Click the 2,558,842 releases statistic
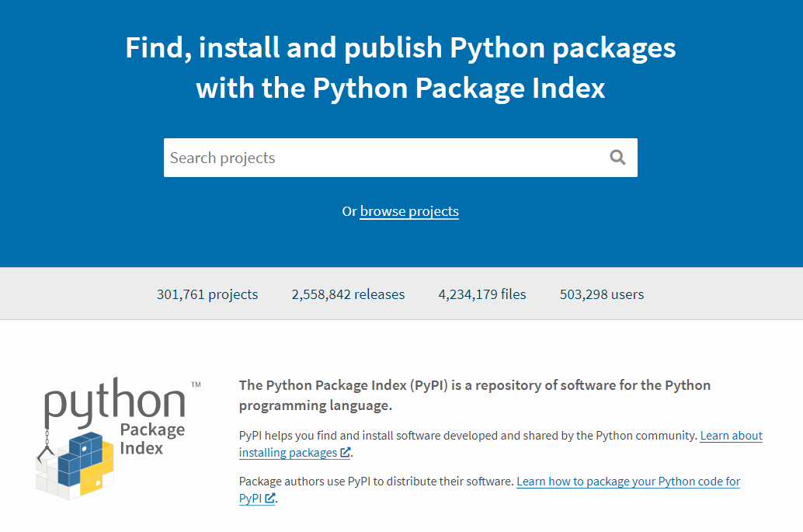Screen dimensions: 803x532 click(x=348, y=294)
